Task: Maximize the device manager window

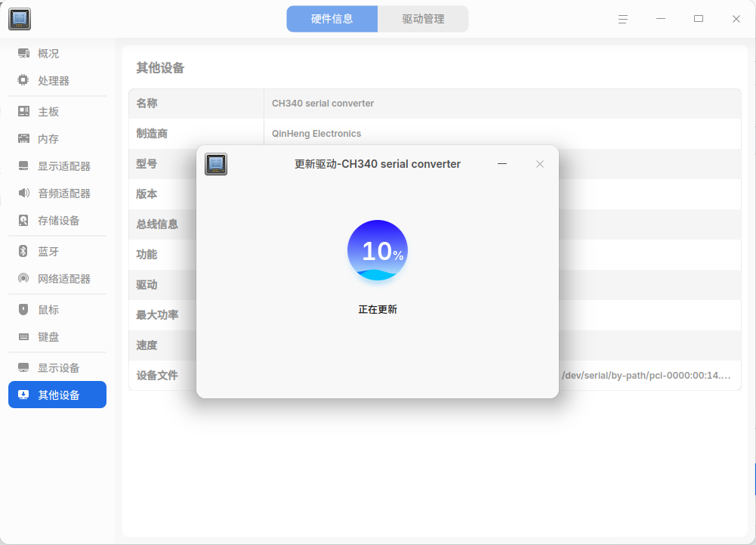Action: pyautogui.click(x=699, y=19)
